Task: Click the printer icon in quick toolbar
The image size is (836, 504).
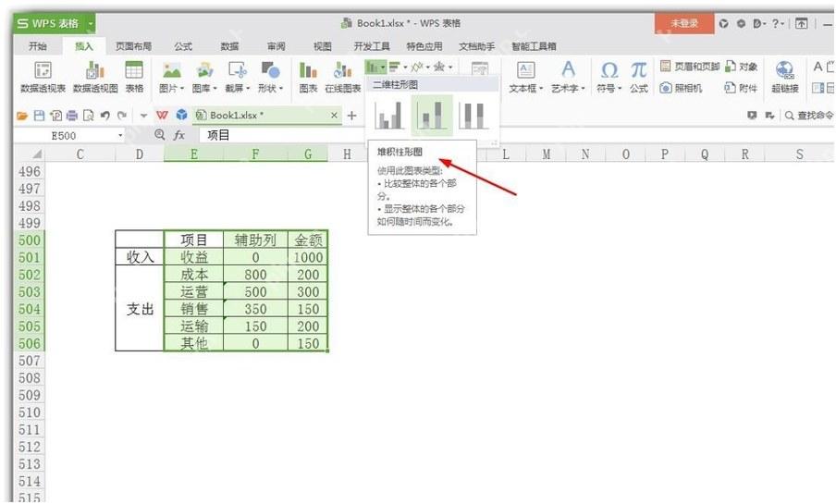Action: (72, 116)
